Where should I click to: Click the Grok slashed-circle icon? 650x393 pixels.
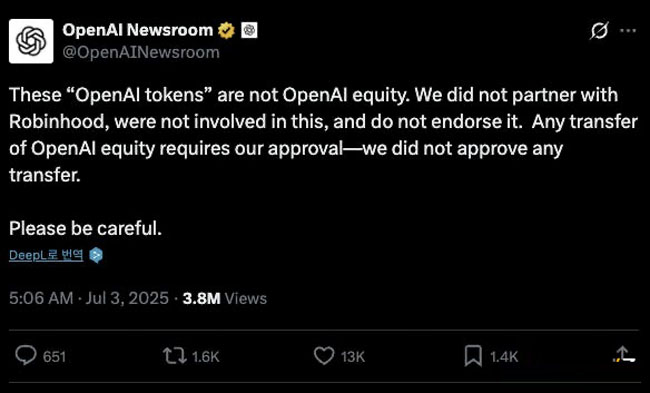tap(599, 31)
